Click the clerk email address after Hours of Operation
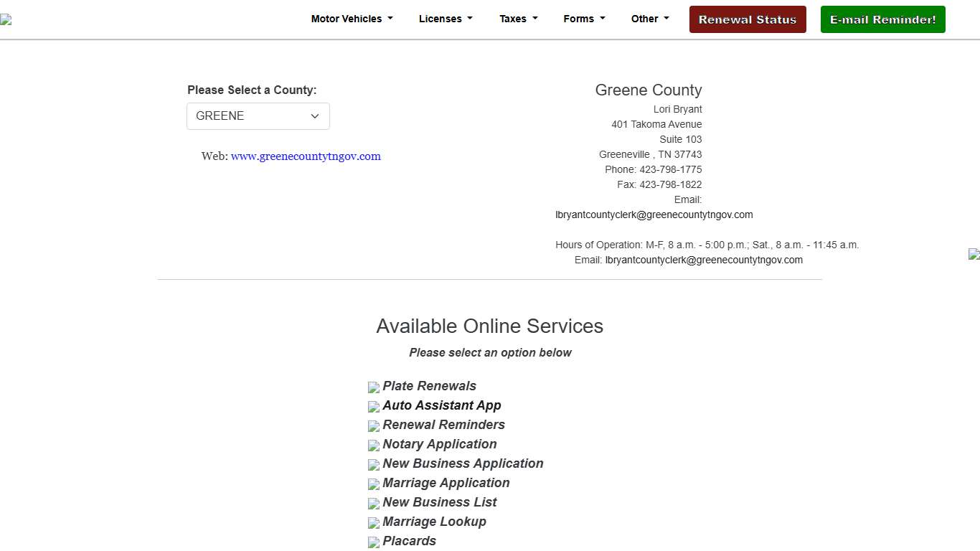The height and width of the screenshot is (551, 980). [x=703, y=260]
